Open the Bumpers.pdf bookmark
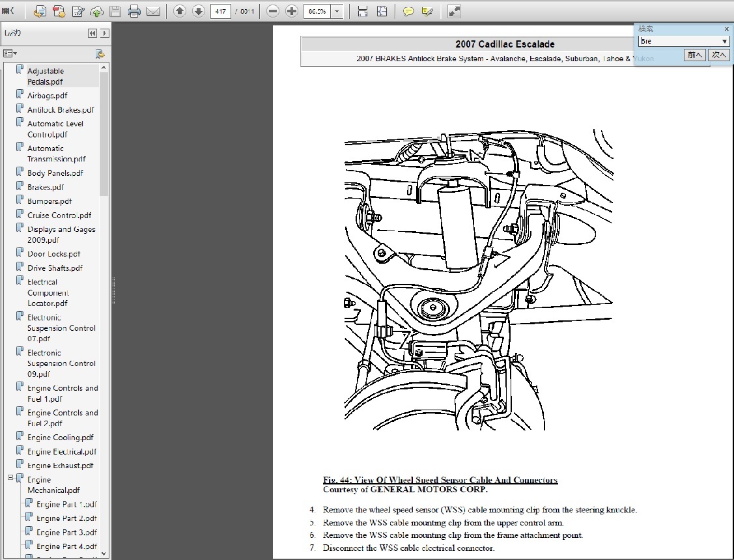Viewport: 734px width, 560px height. point(49,201)
